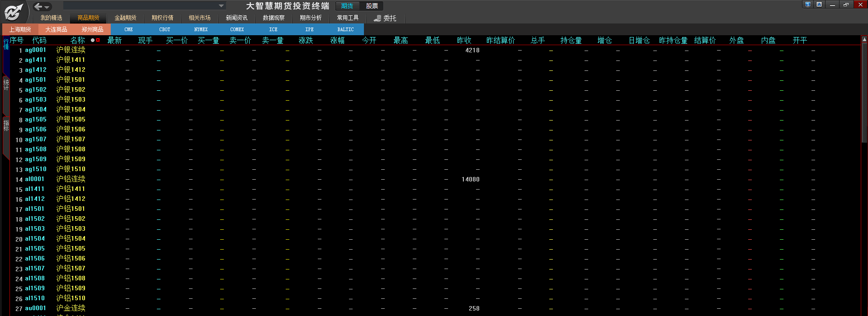Open the 商品期货 menu
The height and width of the screenshot is (316, 868).
(x=88, y=18)
